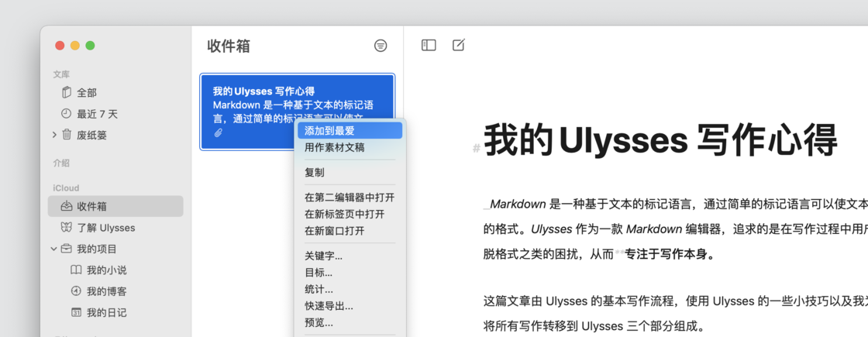Click the briefcase icon for 我的项目
868x337 pixels.
pos(67,249)
